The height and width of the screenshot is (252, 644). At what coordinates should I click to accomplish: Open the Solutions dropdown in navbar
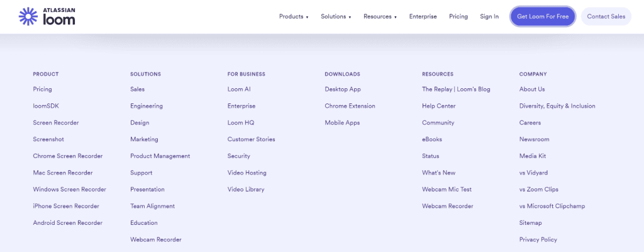(336, 17)
